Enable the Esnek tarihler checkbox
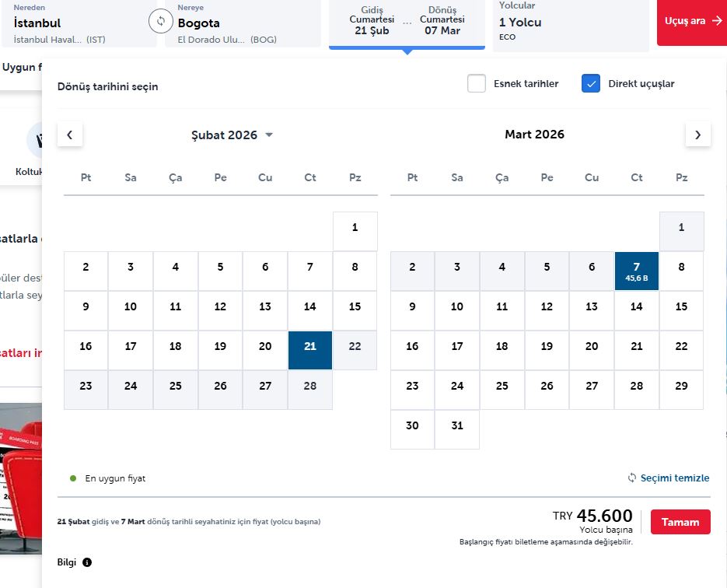 (477, 83)
